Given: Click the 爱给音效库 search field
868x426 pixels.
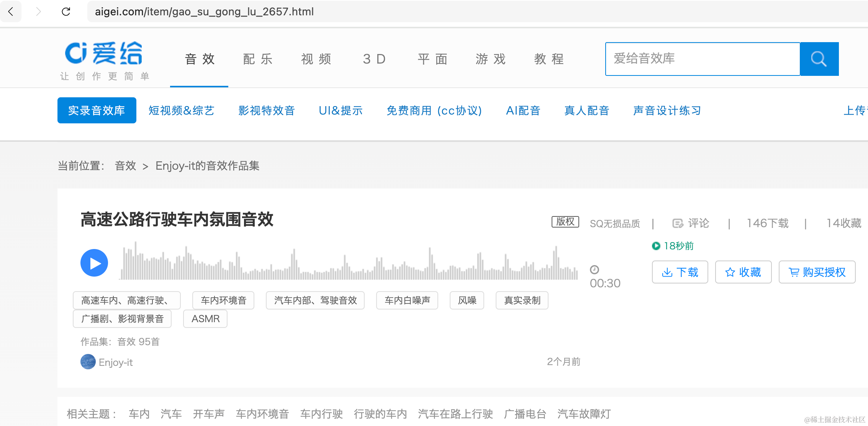Looking at the screenshot, I should tap(703, 59).
